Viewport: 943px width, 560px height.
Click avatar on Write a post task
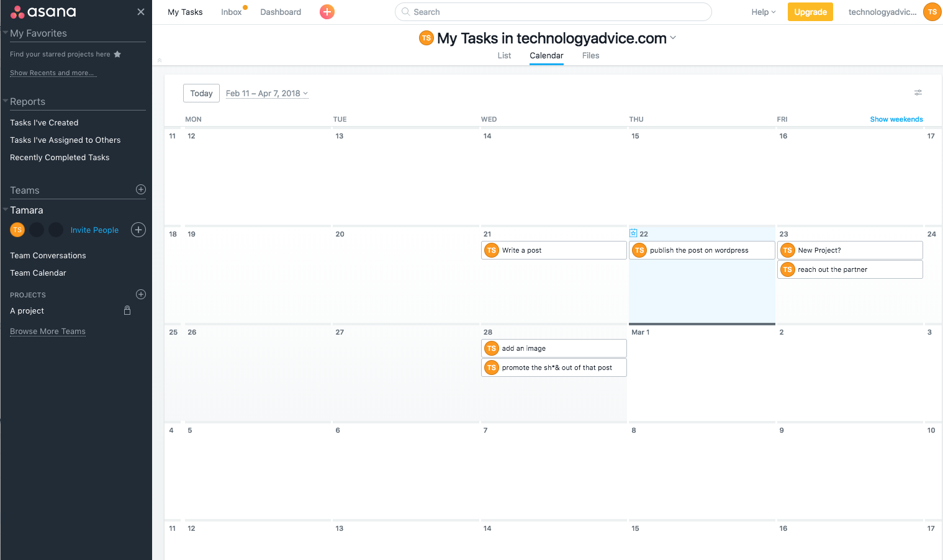click(x=492, y=250)
